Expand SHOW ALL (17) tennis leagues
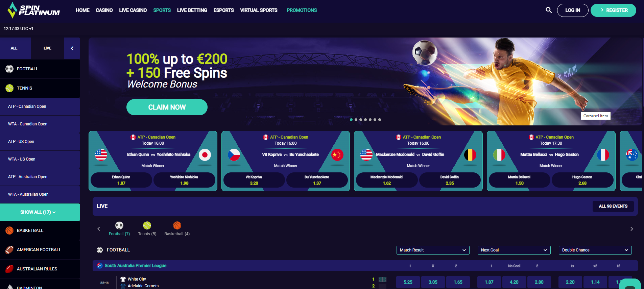Viewport: 644px width, 289px height. coord(40,212)
